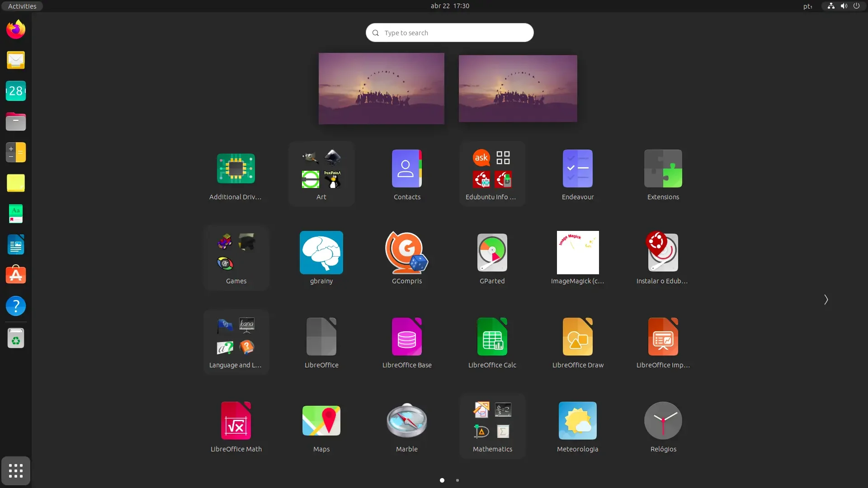The width and height of the screenshot is (868, 488).
Task: Open LibreOffice Base
Action: pyautogui.click(x=406, y=343)
